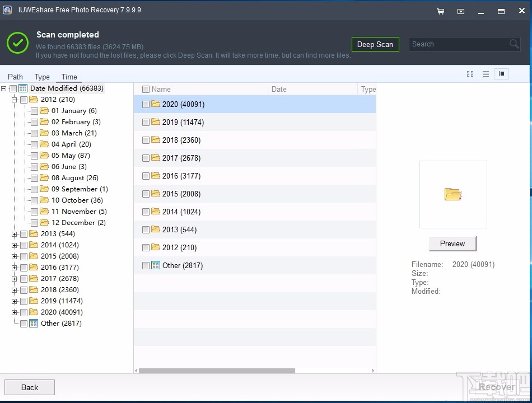This screenshot has width=532, height=403.
Task: Collapse the Date Modified root node
Action: [4, 89]
